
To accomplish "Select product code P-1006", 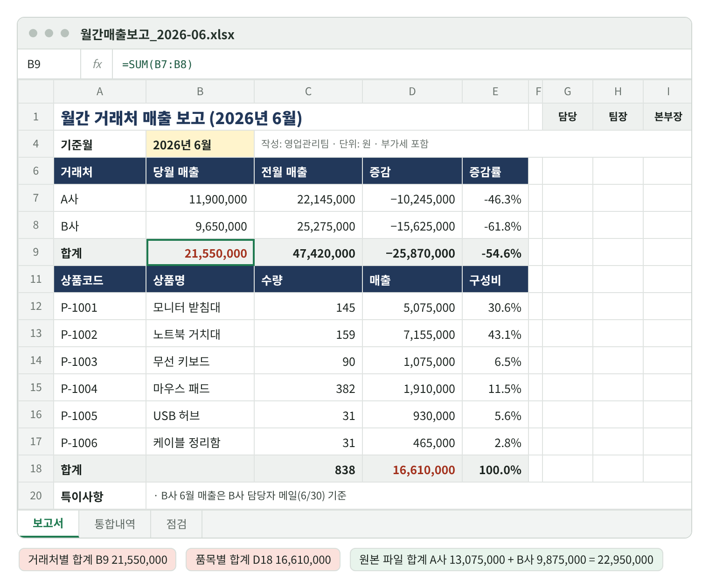I will (x=100, y=442).
